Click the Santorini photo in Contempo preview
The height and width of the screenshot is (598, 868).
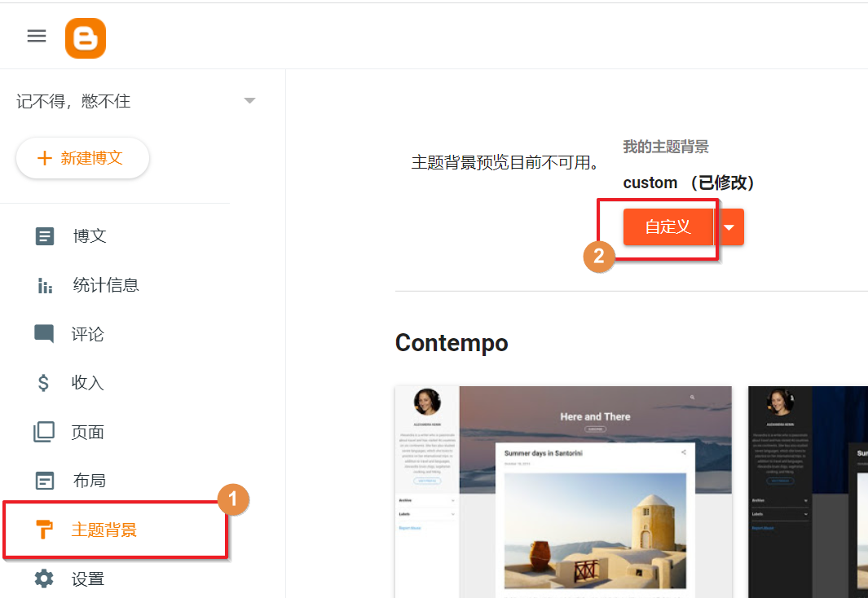coord(594,530)
